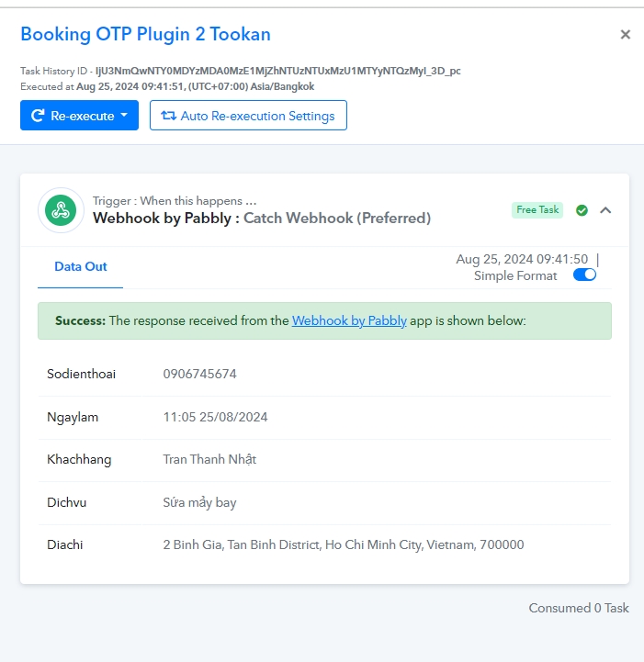Click the circular arrow icon in Re-execute
This screenshot has width=644, height=662.
coord(38,116)
